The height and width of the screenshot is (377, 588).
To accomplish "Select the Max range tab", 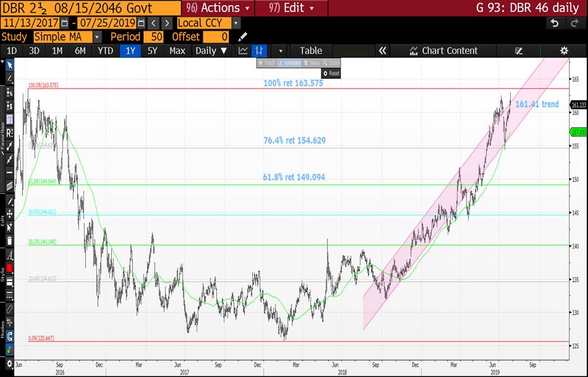I will coord(177,51).
